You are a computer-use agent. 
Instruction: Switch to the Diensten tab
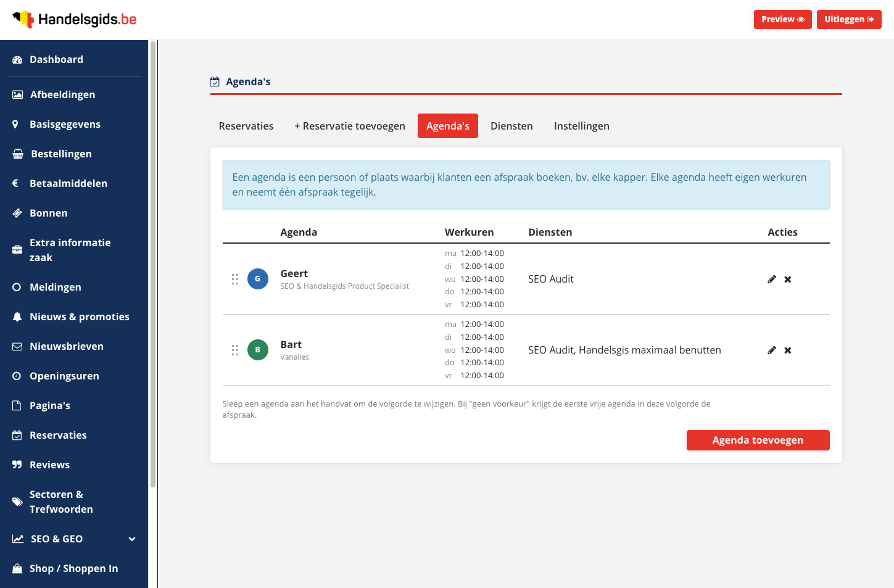(x=511, y=126)
